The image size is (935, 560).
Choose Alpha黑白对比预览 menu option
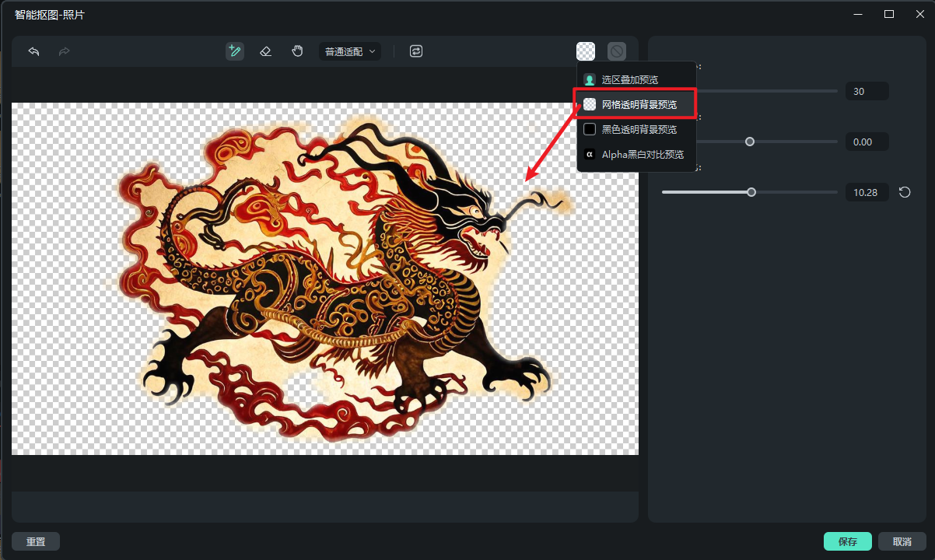coord(636,155)
